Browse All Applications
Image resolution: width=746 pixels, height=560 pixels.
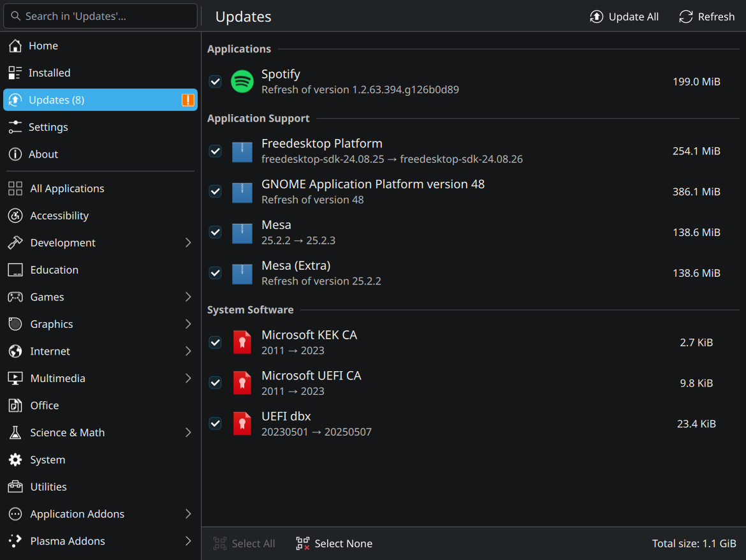pos(100,188)
